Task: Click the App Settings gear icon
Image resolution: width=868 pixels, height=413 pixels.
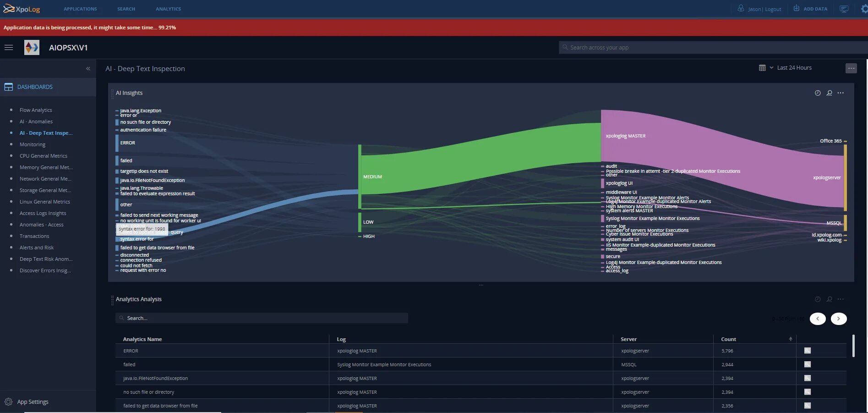Action: point(8,402)
